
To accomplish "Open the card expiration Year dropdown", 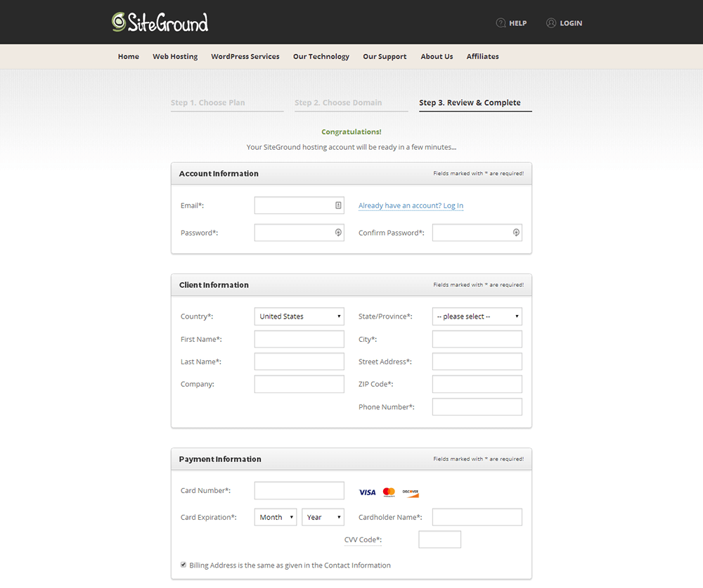I will (x=323, y=517).
